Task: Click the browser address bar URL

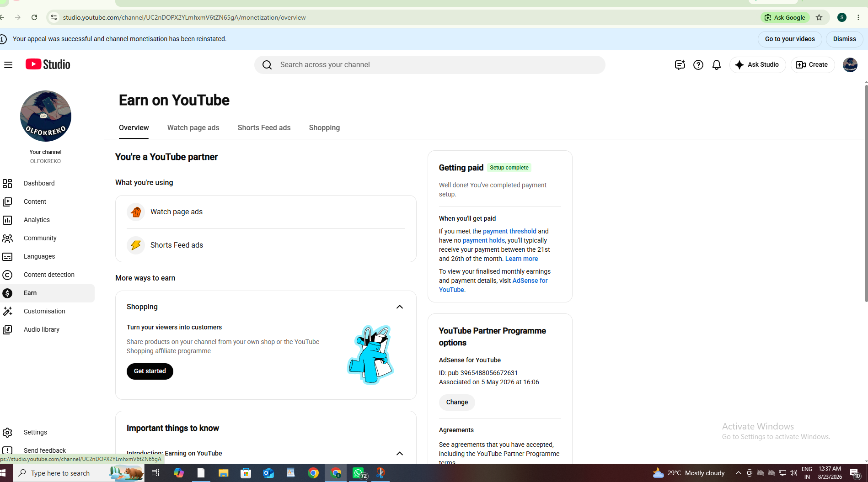Action: click(x=184, y=17)
